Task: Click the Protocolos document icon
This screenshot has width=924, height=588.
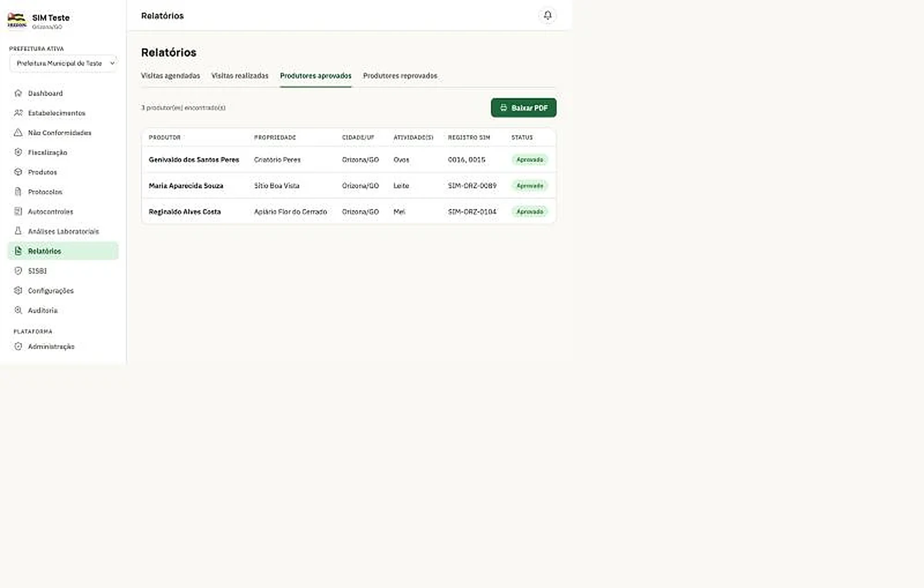Action: (18, 191)
